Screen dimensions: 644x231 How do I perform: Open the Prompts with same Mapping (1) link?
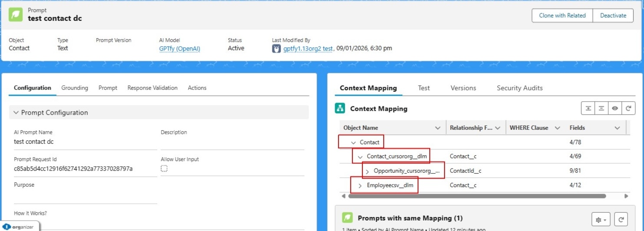coord(410,218)
